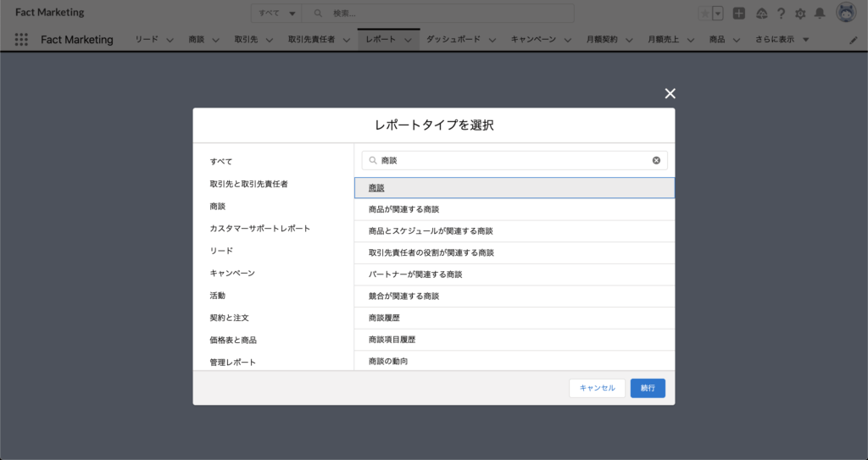This screenshot has width=868, height=460.
Task: Choose パートナーが関連する商談 report type
Action: click(x=515, y=274)
